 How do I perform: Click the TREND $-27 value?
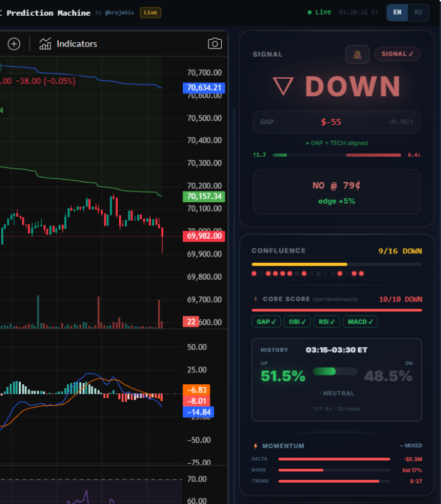(x=416, y=481)
